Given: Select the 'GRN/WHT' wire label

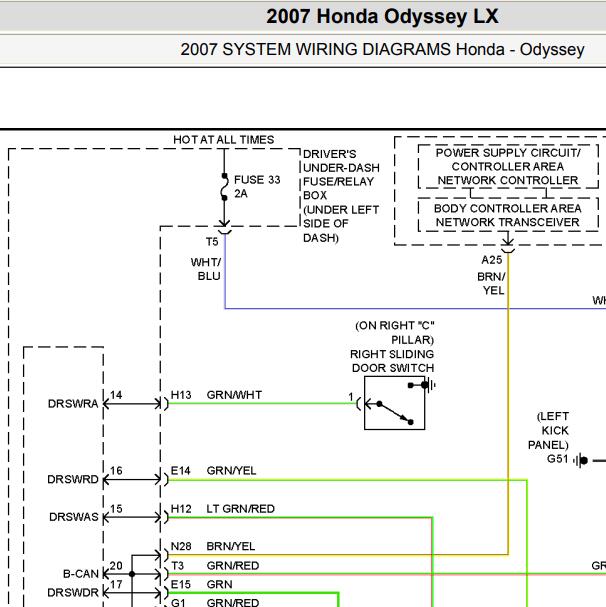Looking at the screenshot, I should tap(234, 395).
